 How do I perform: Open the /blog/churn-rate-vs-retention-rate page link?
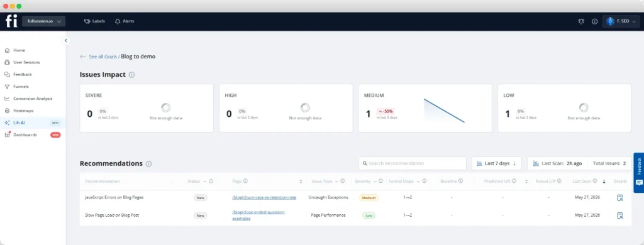264,197
